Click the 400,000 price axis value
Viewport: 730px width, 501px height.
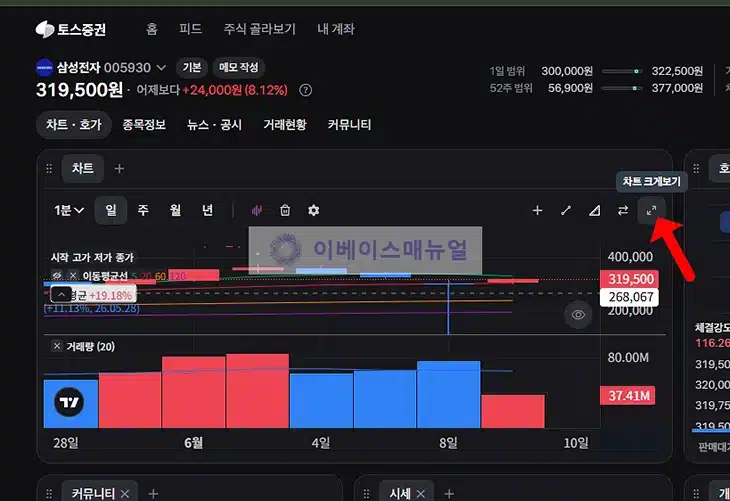coord(630,257)
